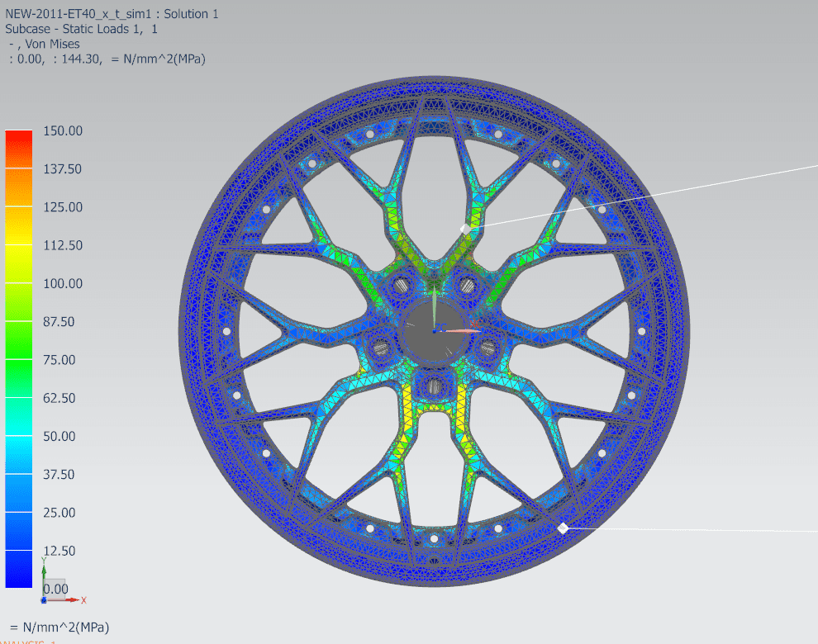The height and width of the screenshot is (644, 818).
Task: Click the 'Von Mises' result type text
Action: click(51, 44)
